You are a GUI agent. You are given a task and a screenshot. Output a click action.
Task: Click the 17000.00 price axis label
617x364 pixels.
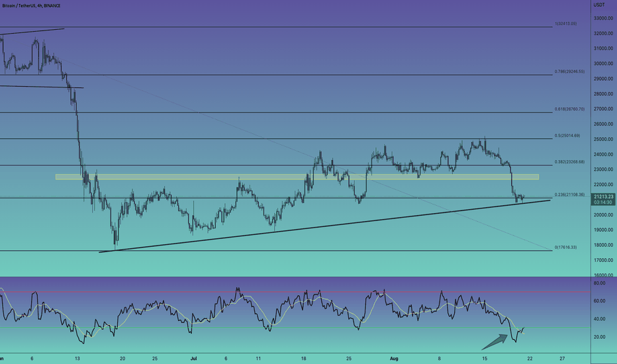[603, 260]
